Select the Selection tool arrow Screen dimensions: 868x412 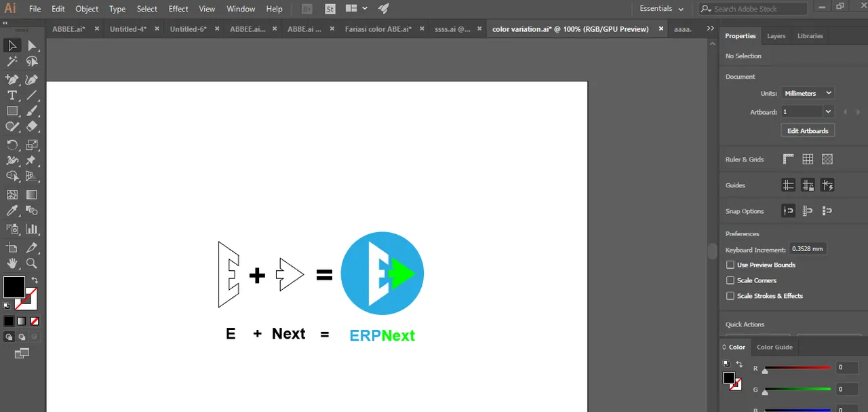[12, 45]
